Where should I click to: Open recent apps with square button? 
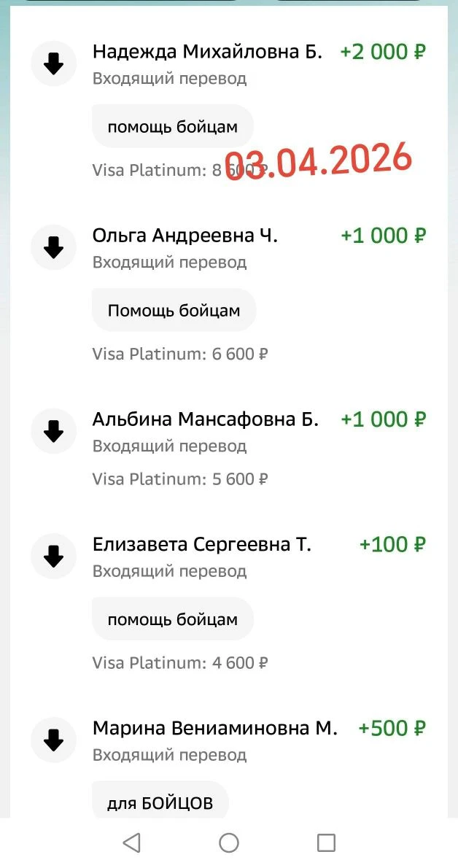[x=326, y=843]
